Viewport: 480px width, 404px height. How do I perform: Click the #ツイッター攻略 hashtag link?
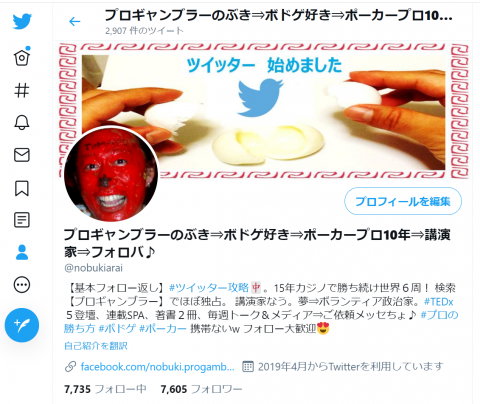tap(209, 288)
